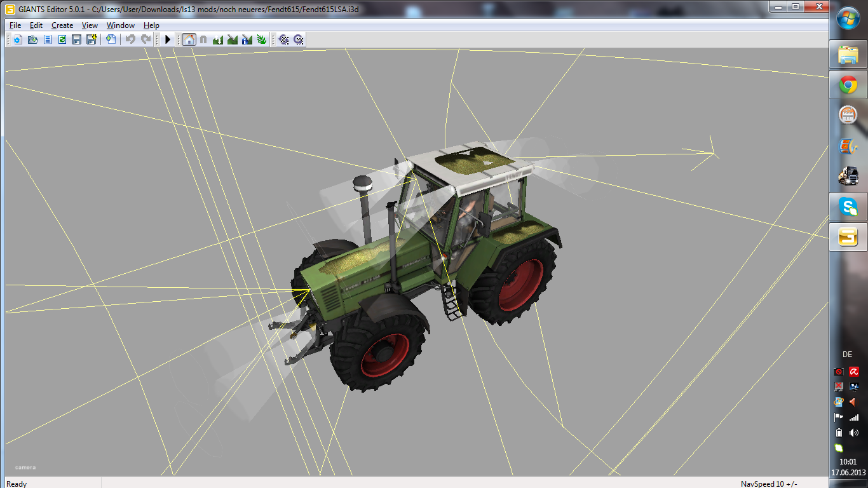Click the green leaf tray icon
868x488 pixels.
(x=839, y=448)
